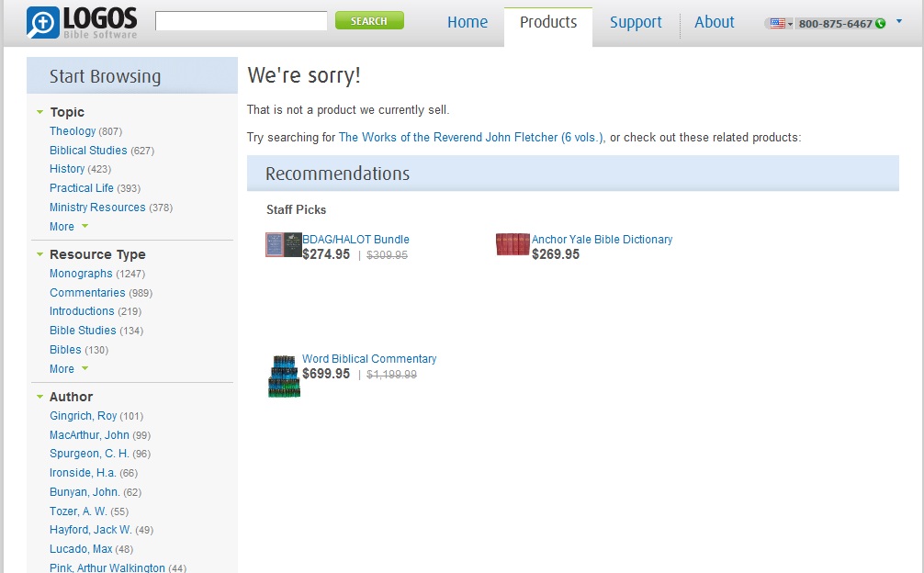Filter by author Spurgeon, C. H.
This screenshot has width=924, height=573.
[x=89, y=454]
